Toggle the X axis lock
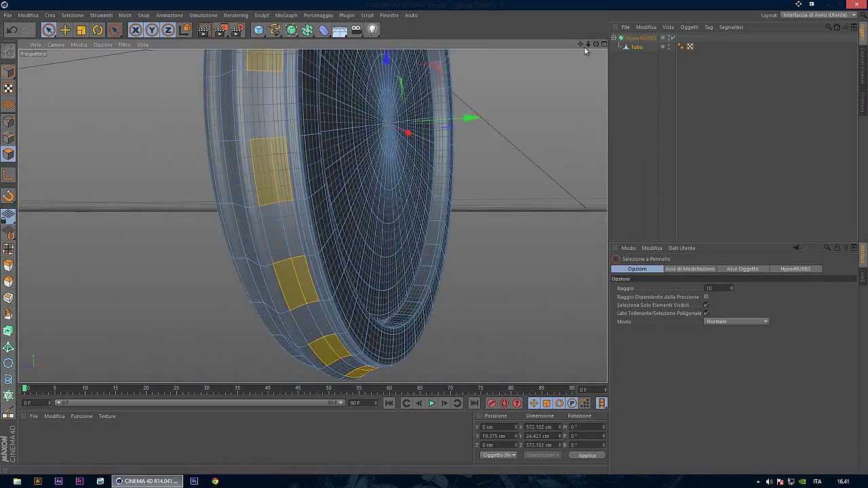Screen dimensions: 868x488 (136, 30)
